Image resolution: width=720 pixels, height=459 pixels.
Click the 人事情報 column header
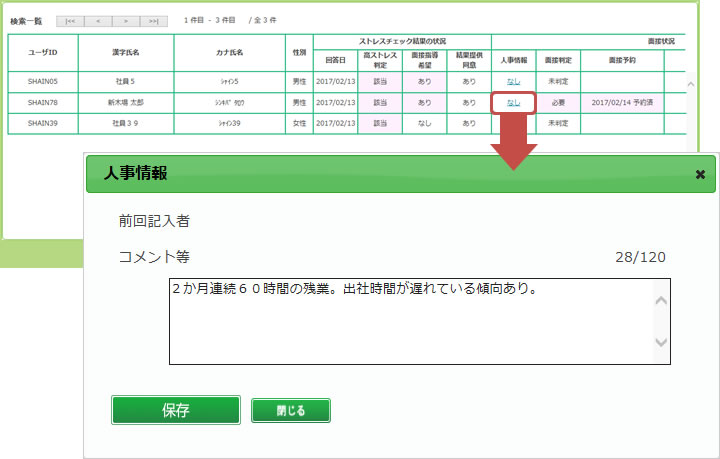514,60
